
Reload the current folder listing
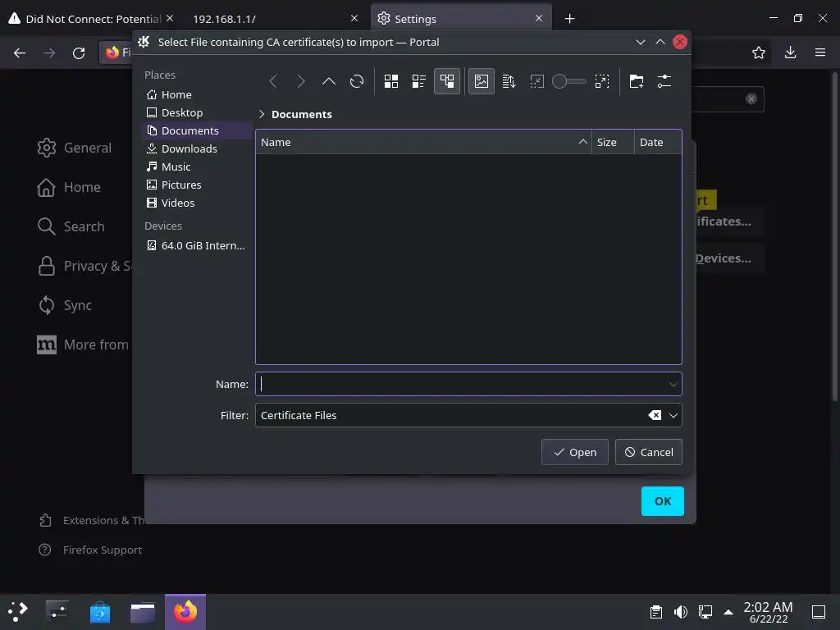pyautogui.click(x=357, y=81)
